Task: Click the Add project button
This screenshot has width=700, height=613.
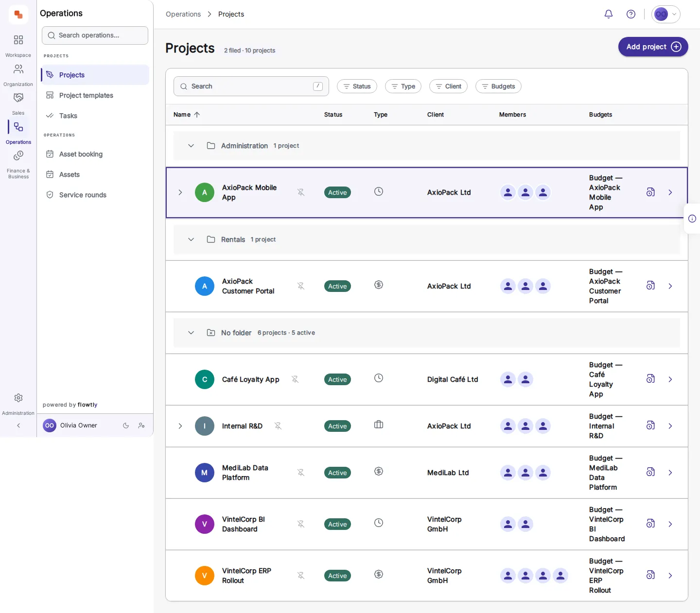Action: pos(653,47)
